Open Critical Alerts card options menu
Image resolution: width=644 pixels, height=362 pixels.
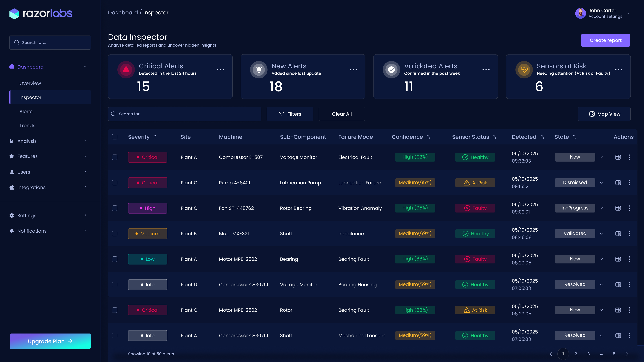point(221,70)
